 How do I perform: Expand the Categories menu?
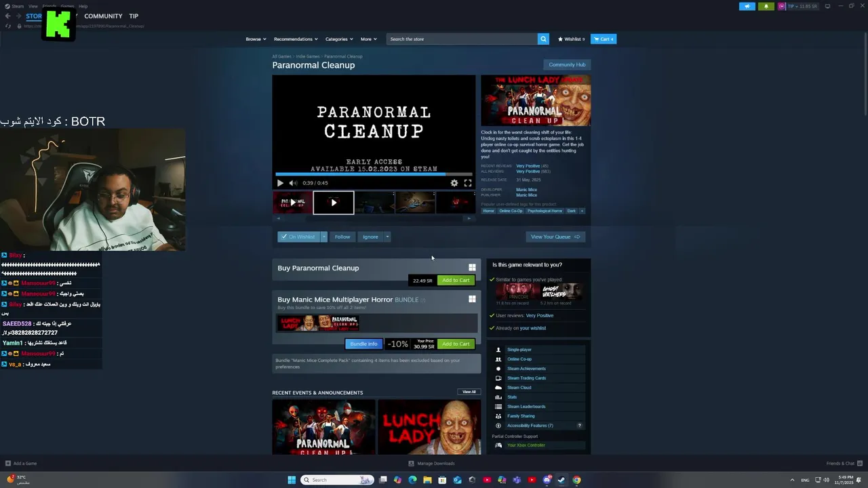tap(338, 39)
